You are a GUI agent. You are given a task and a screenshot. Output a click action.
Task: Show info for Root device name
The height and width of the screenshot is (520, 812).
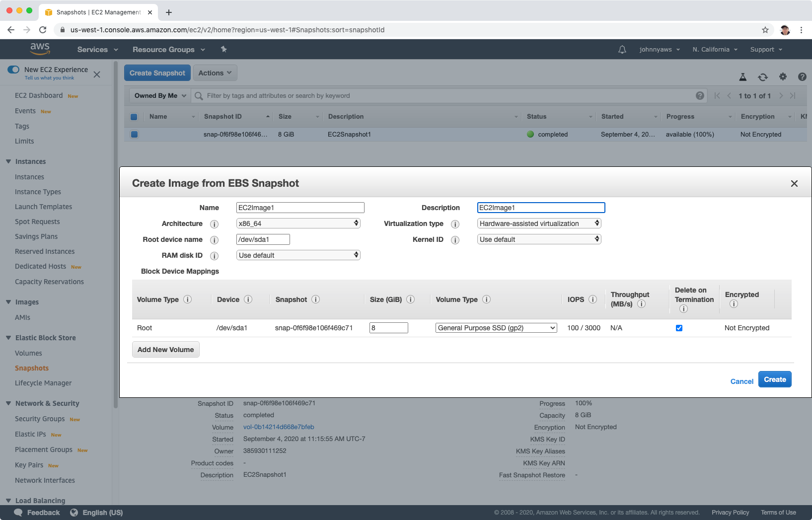[215, 240]
